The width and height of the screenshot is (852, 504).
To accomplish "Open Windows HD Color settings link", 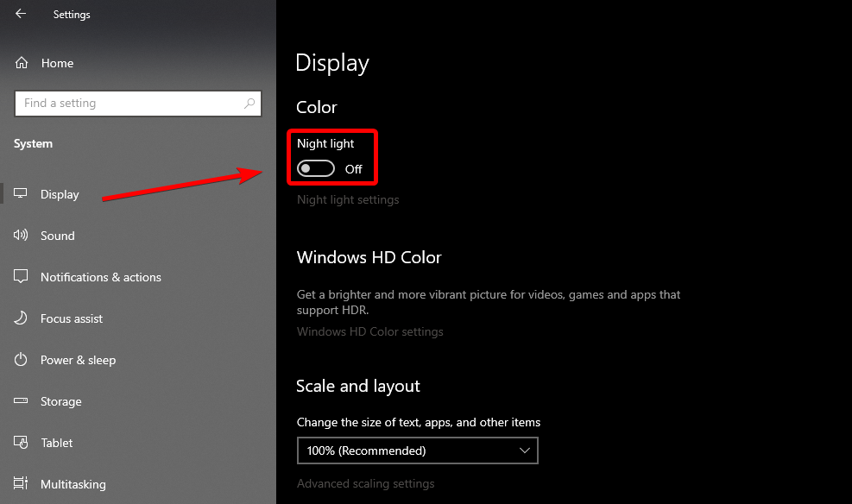I will [x=370, y=332].
